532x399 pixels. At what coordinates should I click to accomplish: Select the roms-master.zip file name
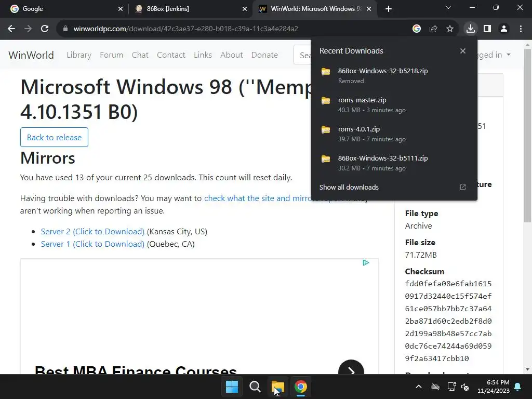pyautogui.click(x=362, y=100)
